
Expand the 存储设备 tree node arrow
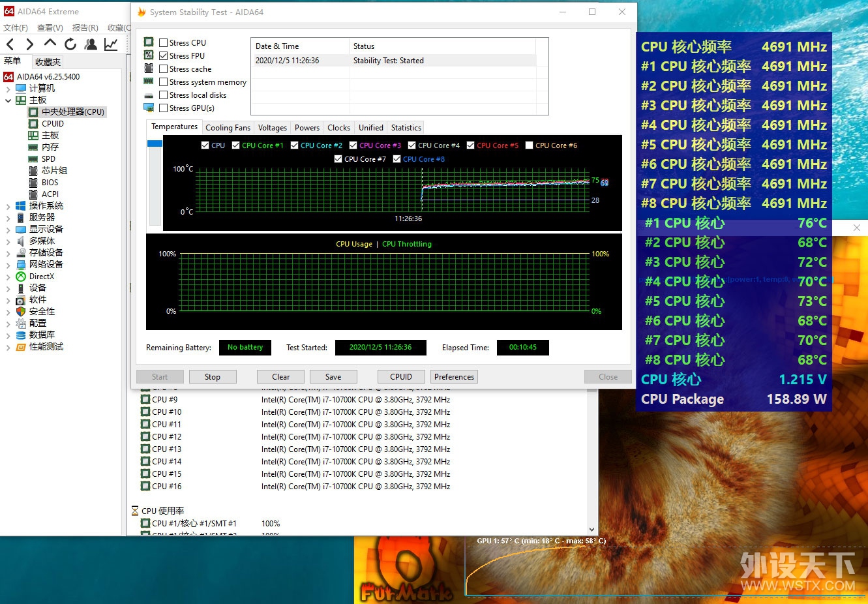[8, 253]
